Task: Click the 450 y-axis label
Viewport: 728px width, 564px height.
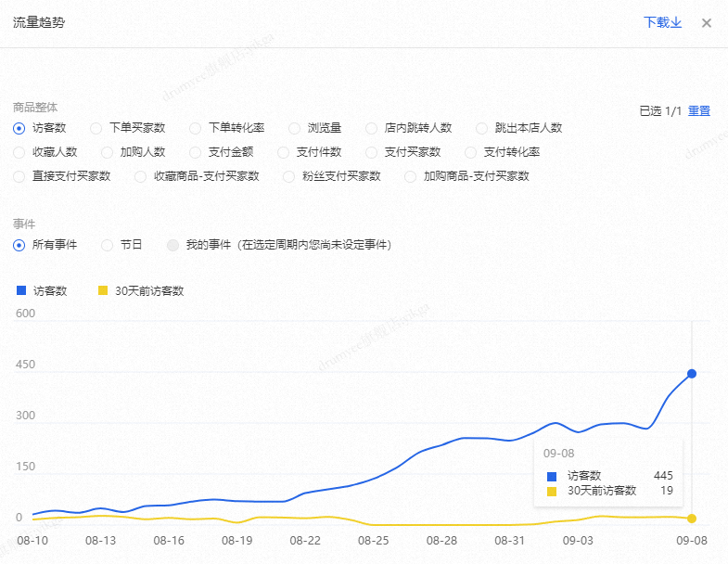Action: coord(26,365)
